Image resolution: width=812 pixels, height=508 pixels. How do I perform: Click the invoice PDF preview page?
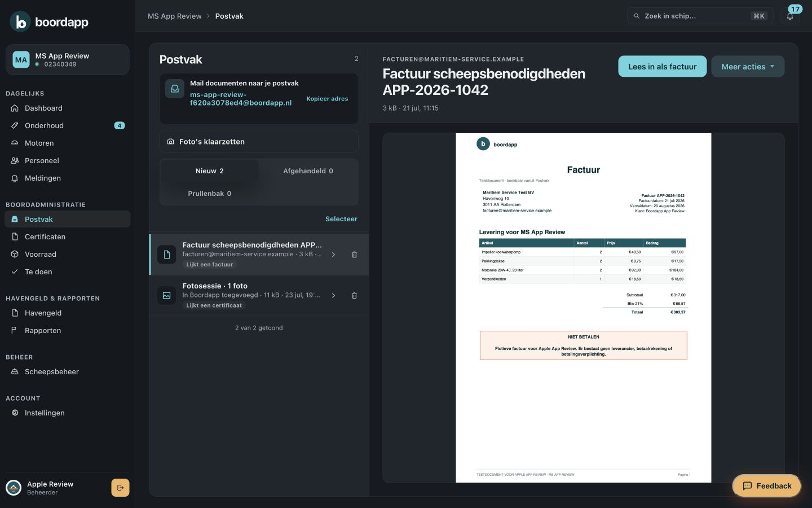[x=584, y=308]
